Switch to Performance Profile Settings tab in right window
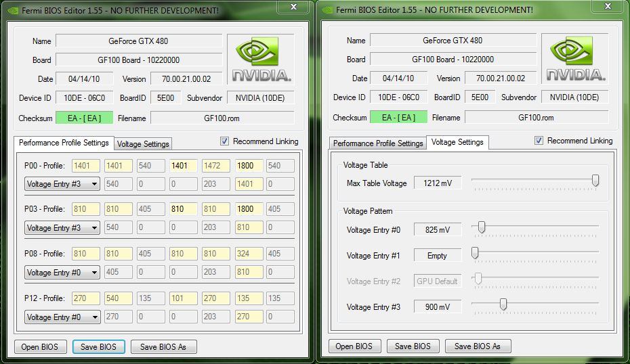Screen dimensions: 630x364 point(378,143)
